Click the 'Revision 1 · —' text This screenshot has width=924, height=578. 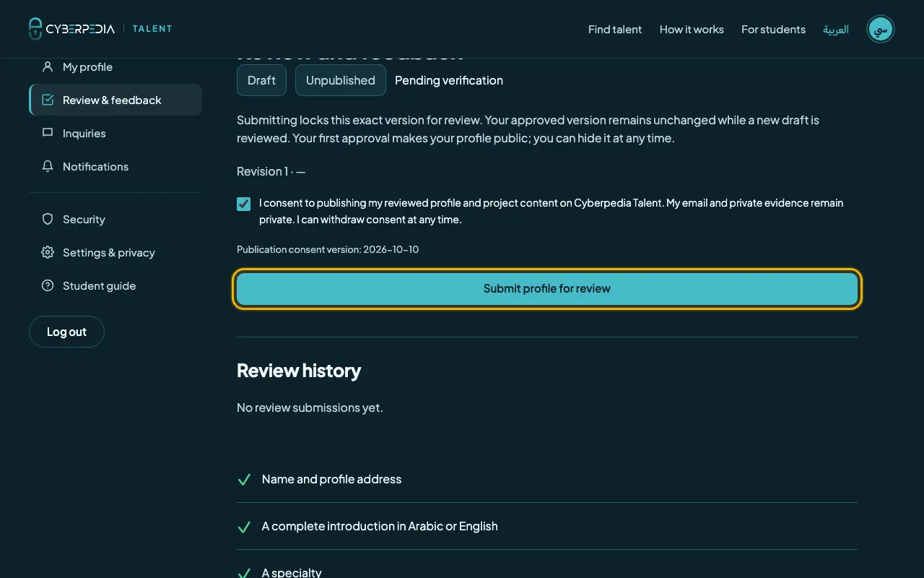pos(271,171)
